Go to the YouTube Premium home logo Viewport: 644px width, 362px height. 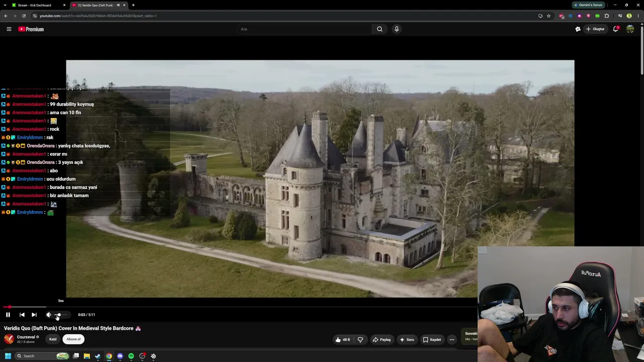(31, 29)
